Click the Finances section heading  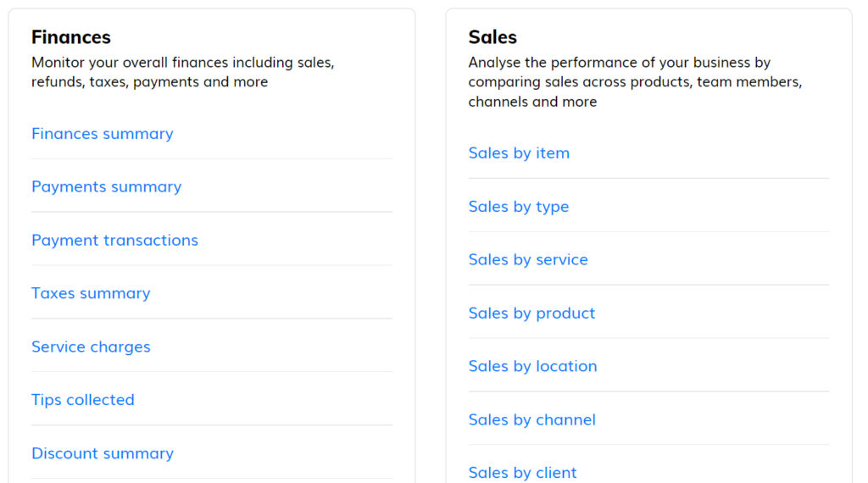71,37
